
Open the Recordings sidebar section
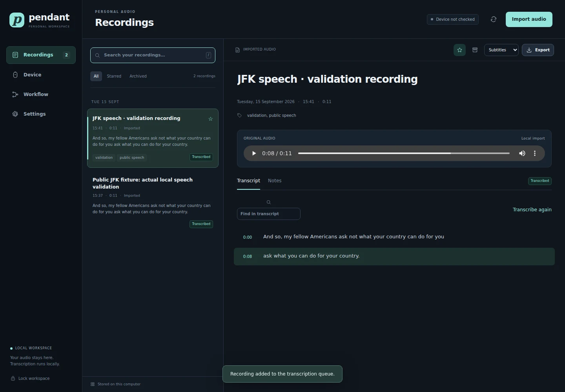point(41,55)
